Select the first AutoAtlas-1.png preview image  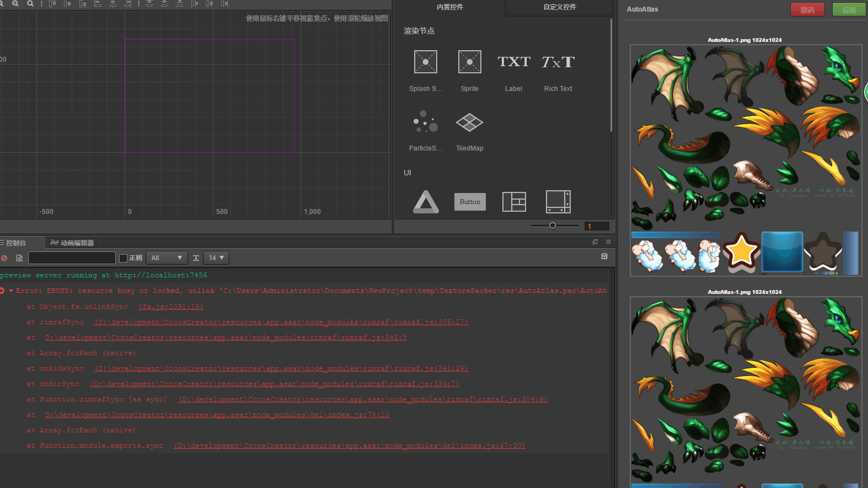coord(746,160)
